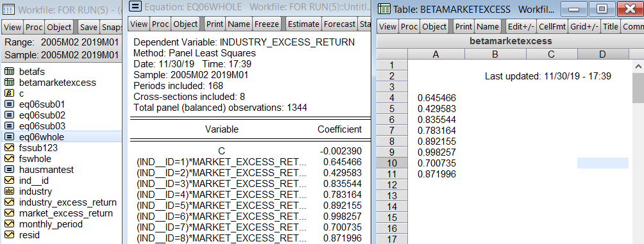Open CellFmt in the Table toolbar

pos(552,27)
